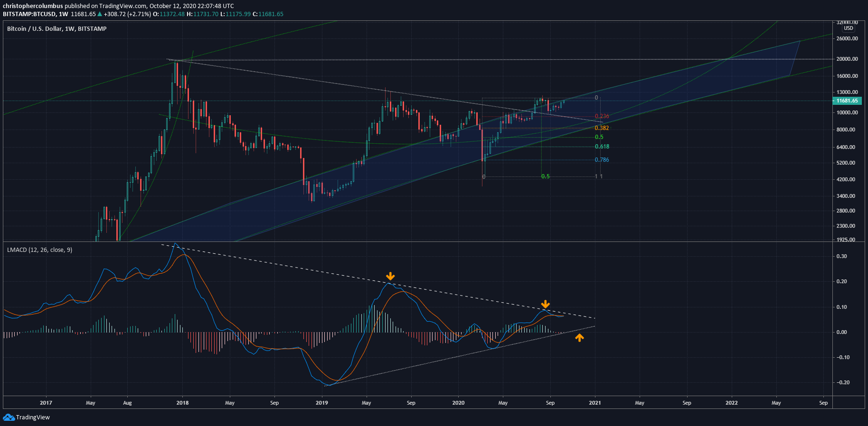868x426 pixels.
Task: Click the orange up arrow below LMACD trendline
Action: pyautogui.click(x=579, y=338)
